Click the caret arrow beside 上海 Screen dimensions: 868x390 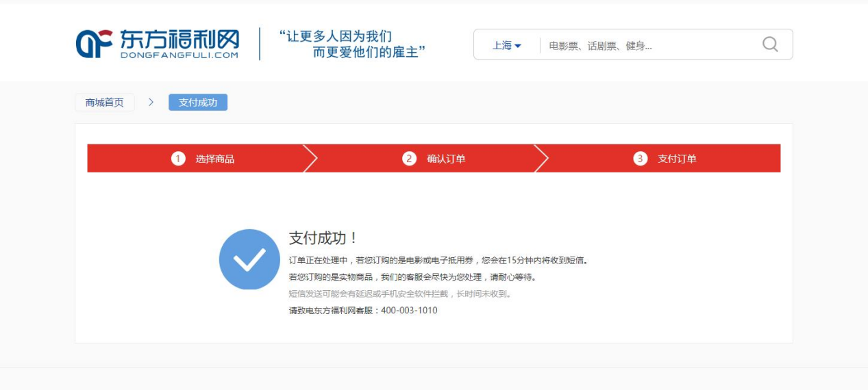pos(518,46)
